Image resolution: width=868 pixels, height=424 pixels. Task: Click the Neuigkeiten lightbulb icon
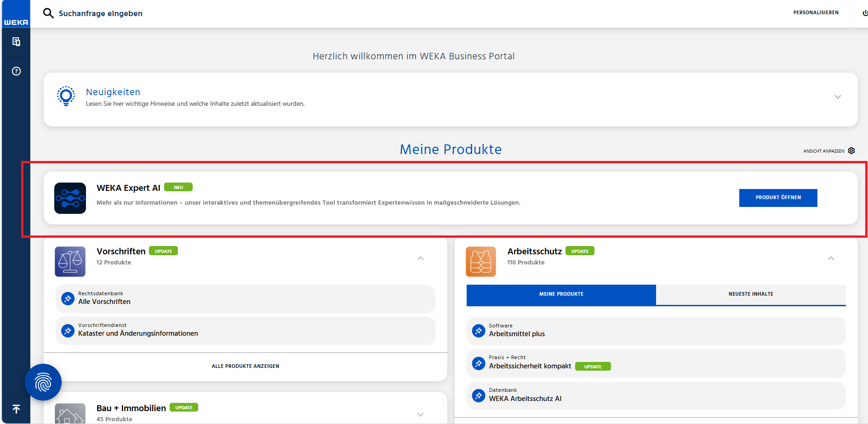click(66, 96)
